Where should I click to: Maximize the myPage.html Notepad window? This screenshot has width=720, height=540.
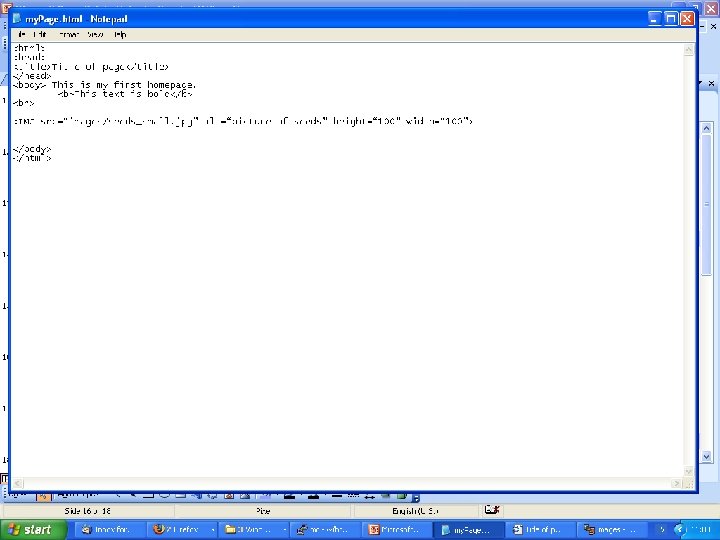[671, 18]
